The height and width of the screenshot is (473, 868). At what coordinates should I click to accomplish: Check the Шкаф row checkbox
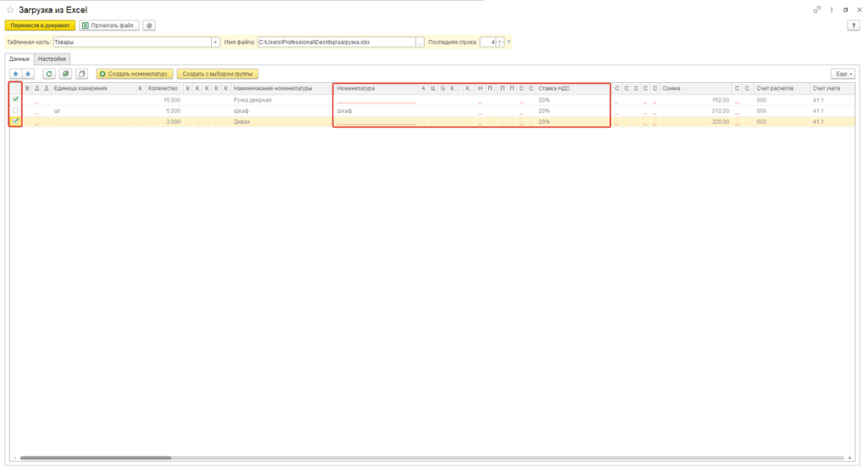pyautogui.click(x=15, y=110)
